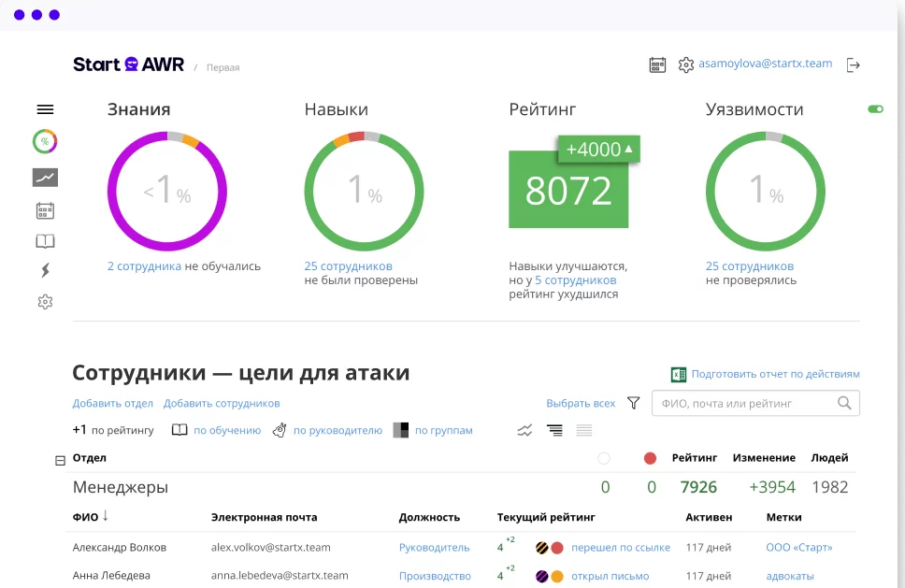Click the 'Изменение' column header

coord(764,457)
